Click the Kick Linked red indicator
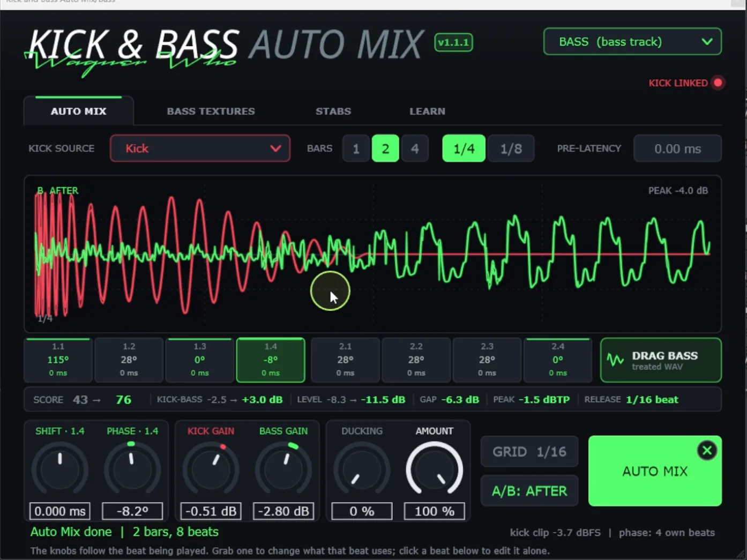 718,83
